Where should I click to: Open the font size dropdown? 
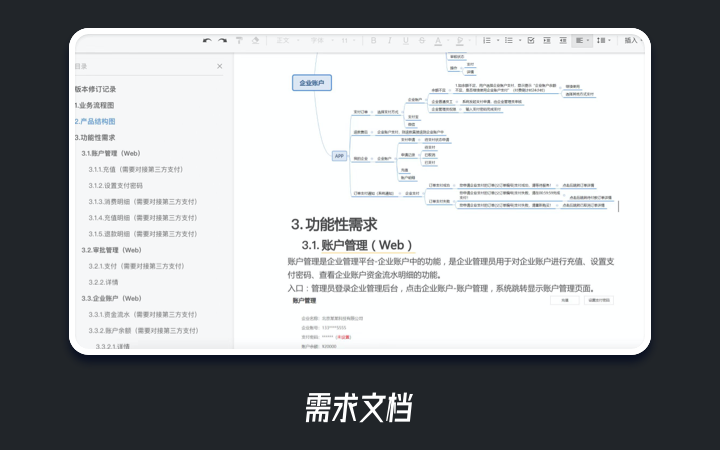click(346, 41)
